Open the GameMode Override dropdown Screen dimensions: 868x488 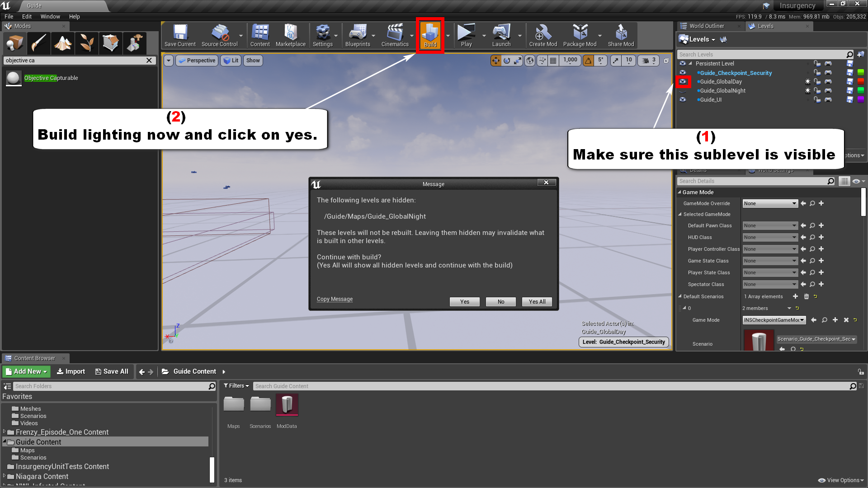point(770,204)
